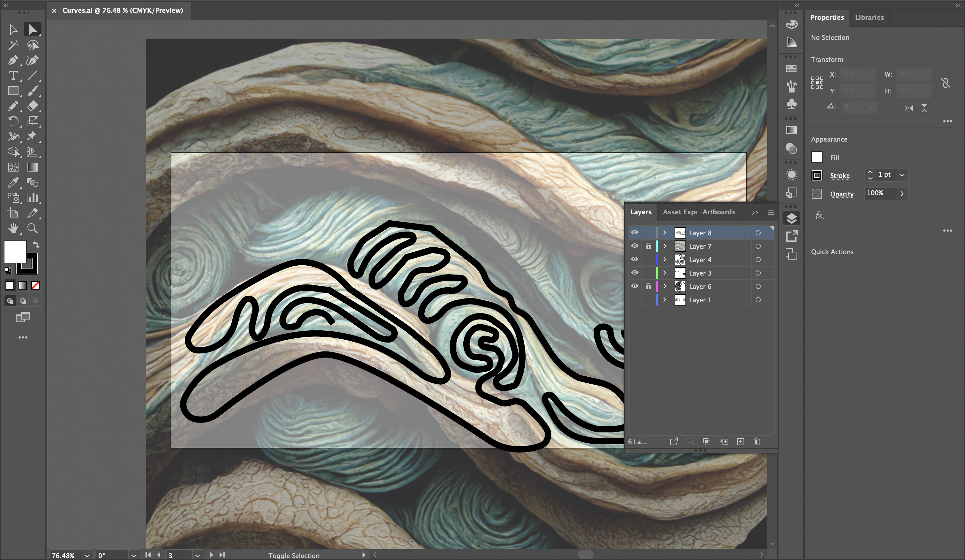Select the Eyedropper tool

pyautogui.click(x=13, y=183)
